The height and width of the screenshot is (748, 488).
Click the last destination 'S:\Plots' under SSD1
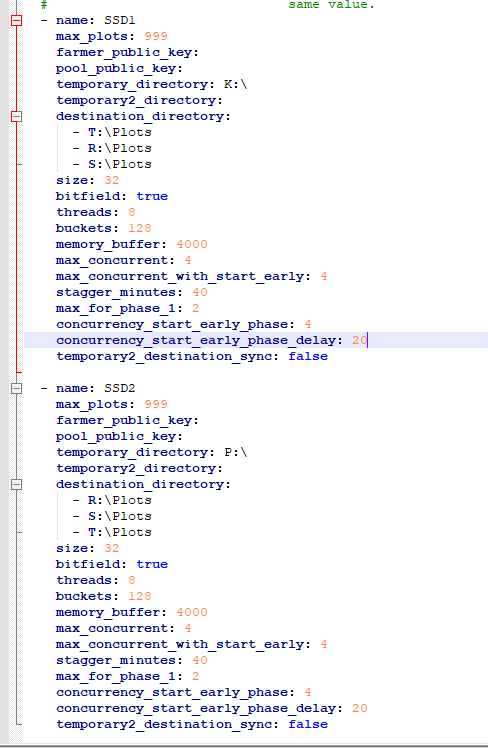point(120,165)
